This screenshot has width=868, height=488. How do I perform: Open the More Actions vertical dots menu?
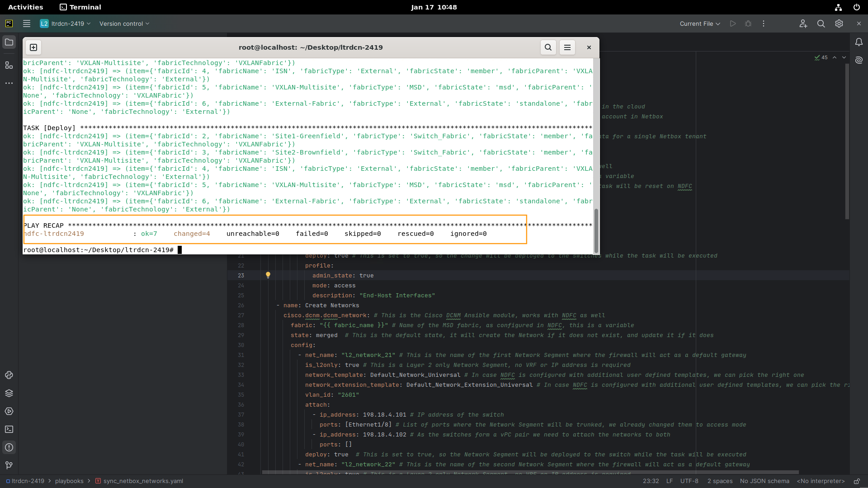point(764,23)
